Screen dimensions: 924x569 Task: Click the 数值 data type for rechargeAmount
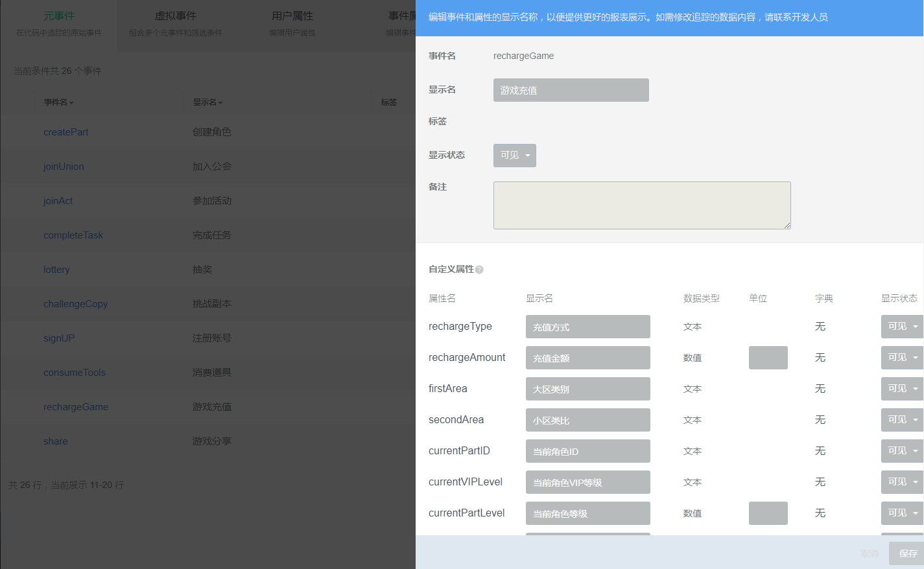[693, 358]
